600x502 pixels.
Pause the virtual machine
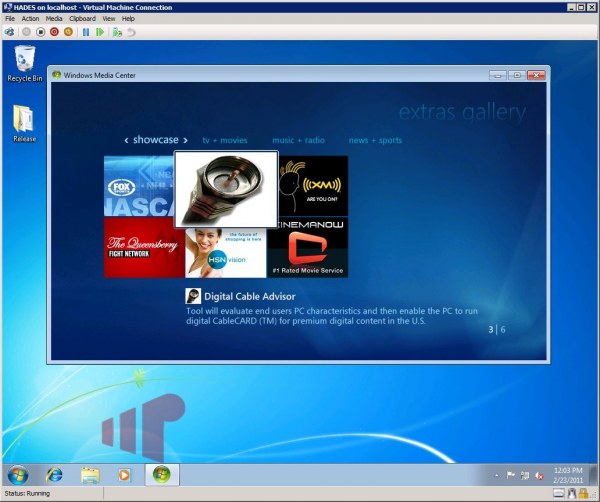tap(86, 32)
